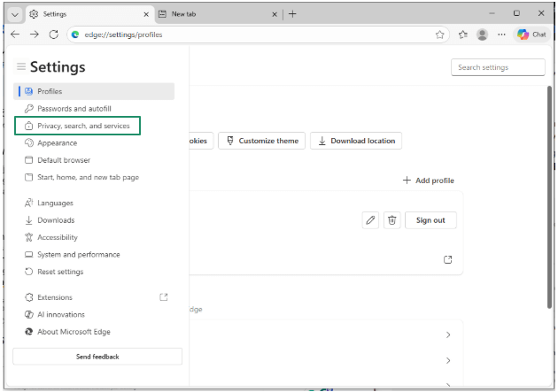Image resolution: width=558 pixels, height=392 pixels.
Task: Open Copilot Chat button
Action: 531,35
